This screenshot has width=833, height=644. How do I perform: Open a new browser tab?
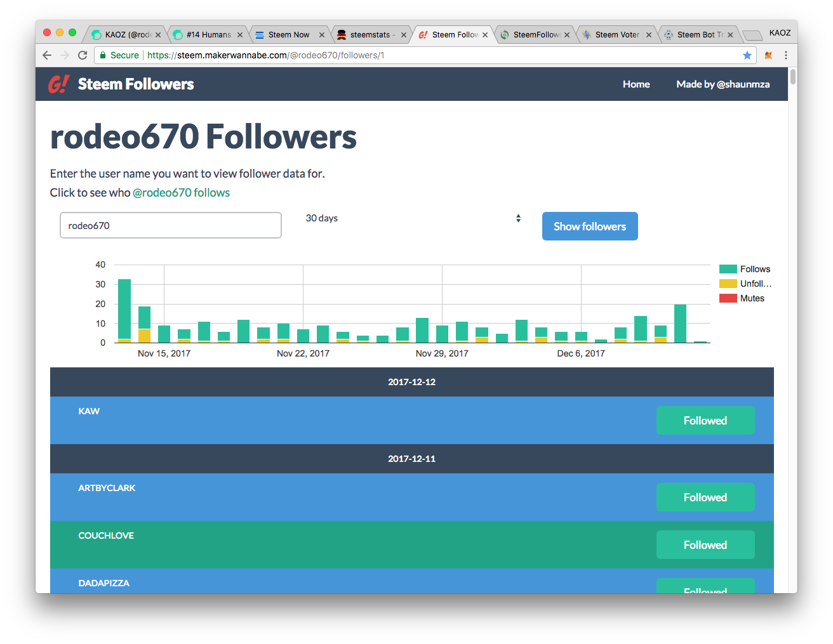tap(752, 35)
